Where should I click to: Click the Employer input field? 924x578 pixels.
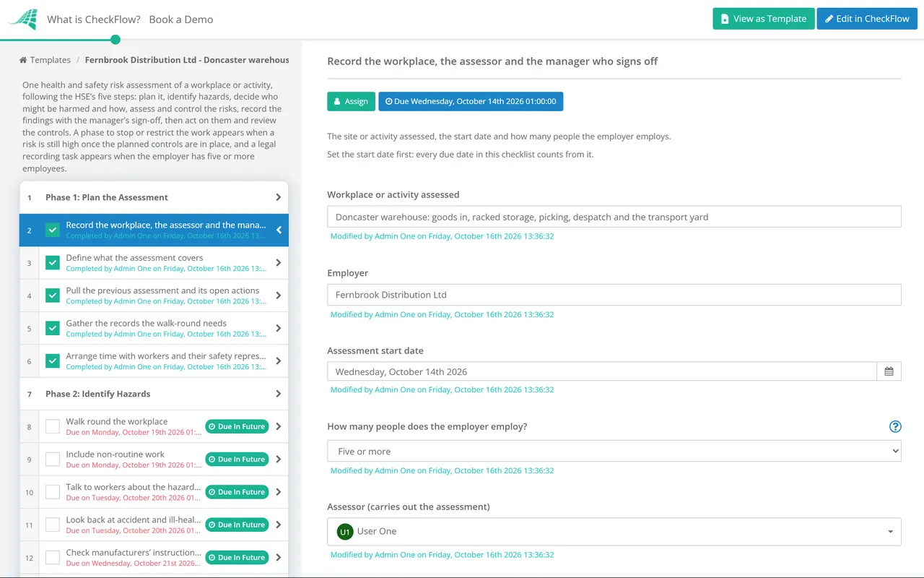(x=614, y=295)
